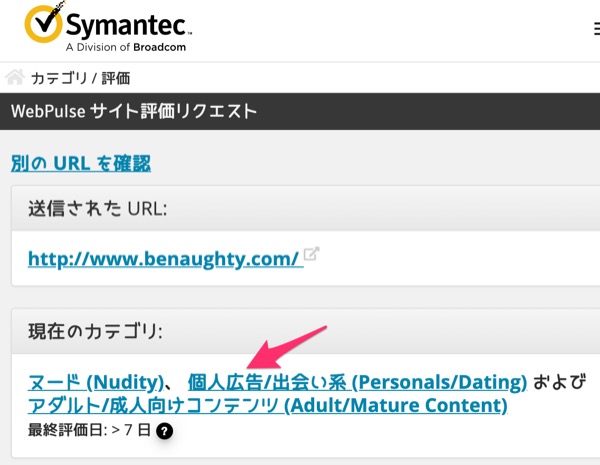Open the http://www.benaughty.com/ link
Screen dimensions: 600x465
[x=165, y=259]
